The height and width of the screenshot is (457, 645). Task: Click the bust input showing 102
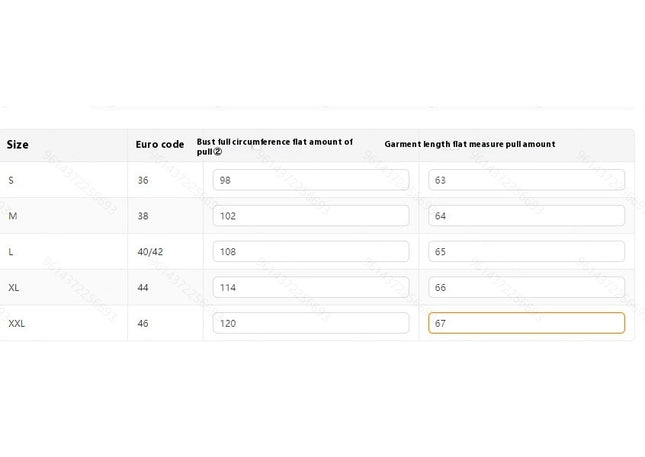(x=311, y=216)
